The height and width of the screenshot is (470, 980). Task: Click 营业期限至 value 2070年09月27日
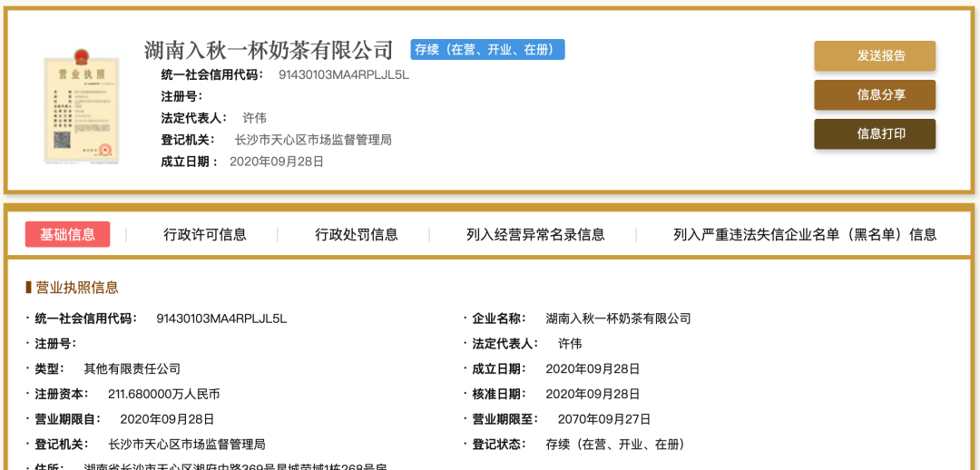point(604,419)
